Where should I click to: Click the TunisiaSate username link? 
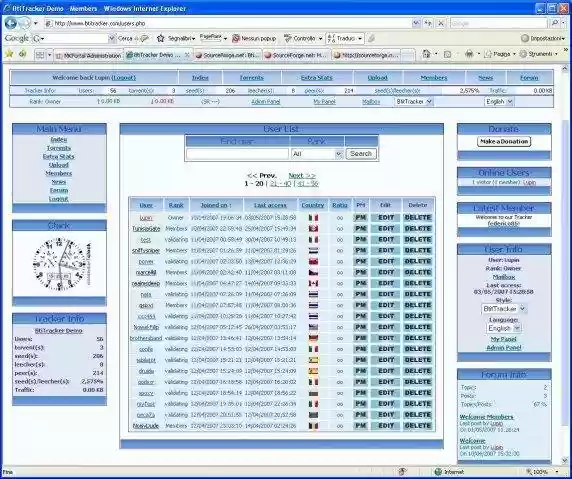coord(146,229)
